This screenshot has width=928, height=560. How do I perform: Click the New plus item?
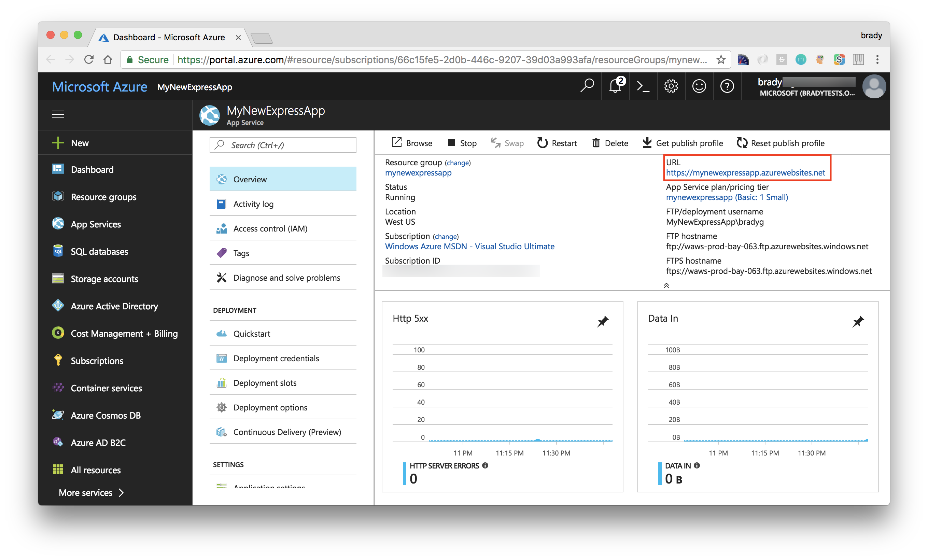click(x=115, y=143)
